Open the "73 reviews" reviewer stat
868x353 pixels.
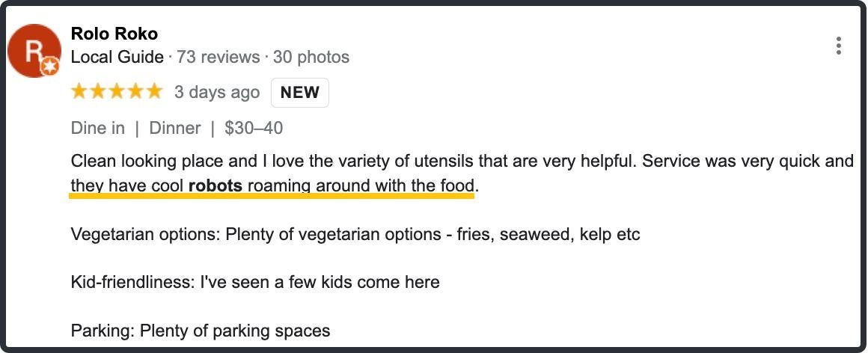click(x=218, y=57)
